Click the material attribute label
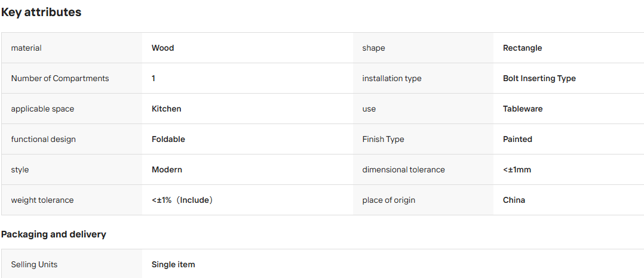This screenshot has height=278, width=644. pos(26,48)
